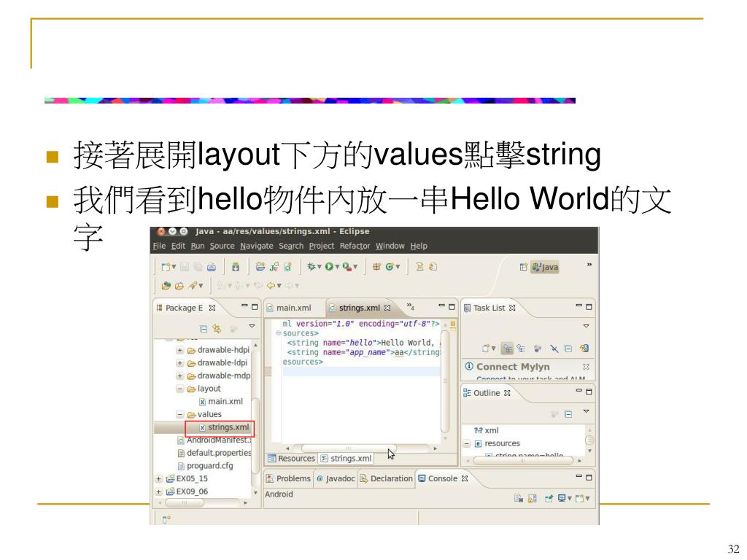This screenshot has width=747, height=560.
Task: Expand the EX09_06 project
Action: [x=158, y=491]
